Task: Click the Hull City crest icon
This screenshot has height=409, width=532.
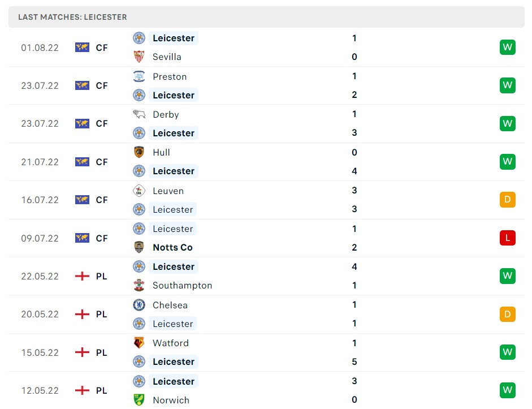Action: coord(139,152)
